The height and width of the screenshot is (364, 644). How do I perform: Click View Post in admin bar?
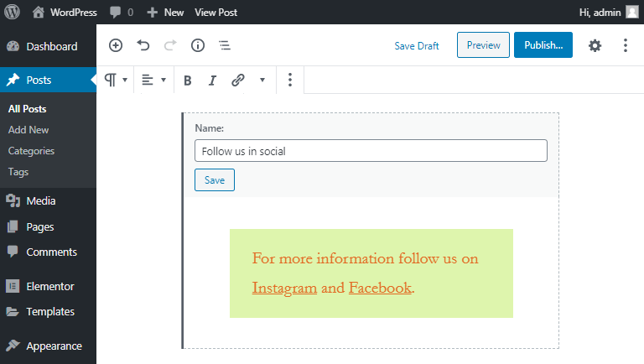(x=216, y=13)
